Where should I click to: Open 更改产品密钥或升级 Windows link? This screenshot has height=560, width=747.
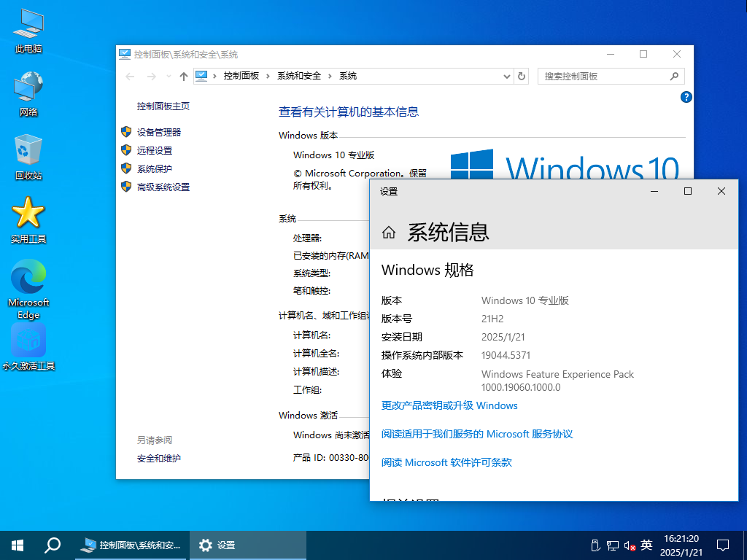[x=449, y=405]
